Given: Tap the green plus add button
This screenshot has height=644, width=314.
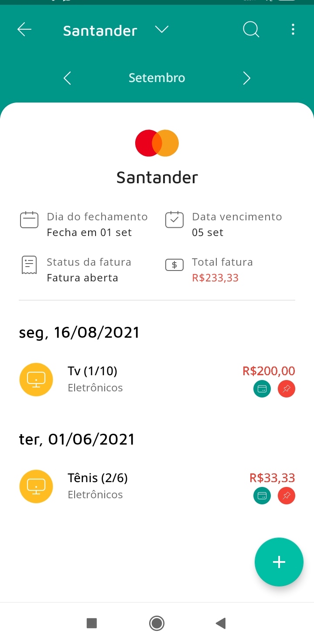Looking at the screenshot, I should coord(279,562).
